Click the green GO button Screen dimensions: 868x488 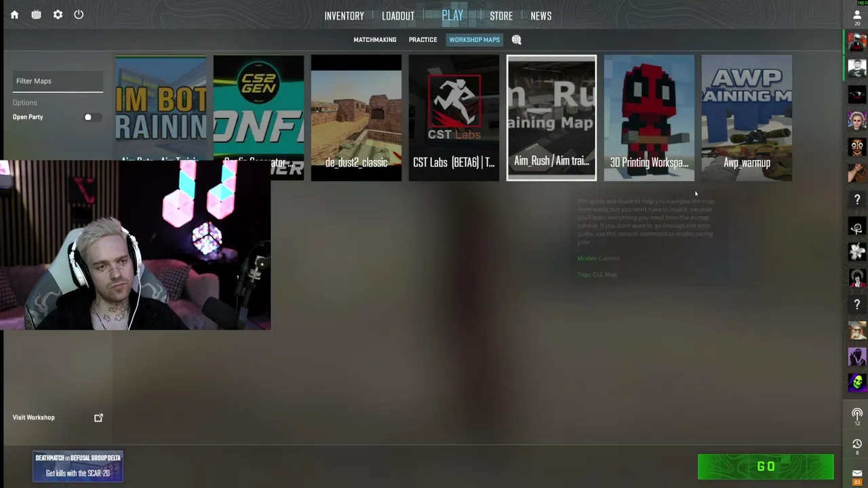coord(766,466)
